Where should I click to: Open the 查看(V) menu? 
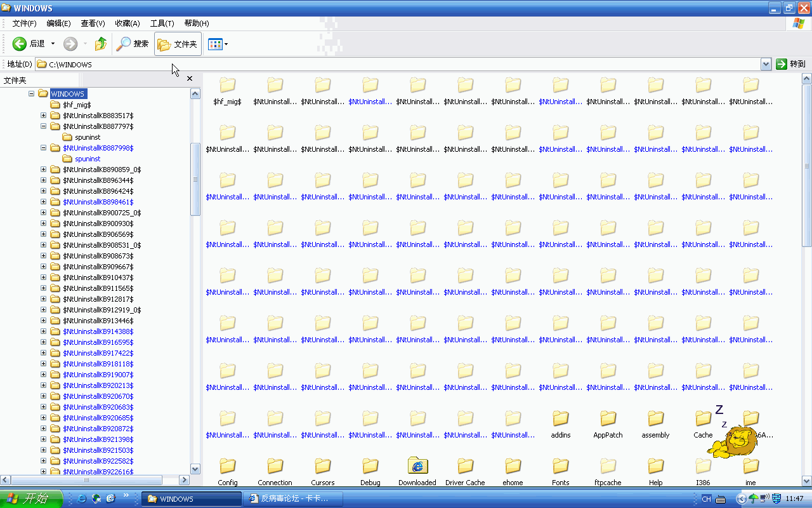coord(93,23)
